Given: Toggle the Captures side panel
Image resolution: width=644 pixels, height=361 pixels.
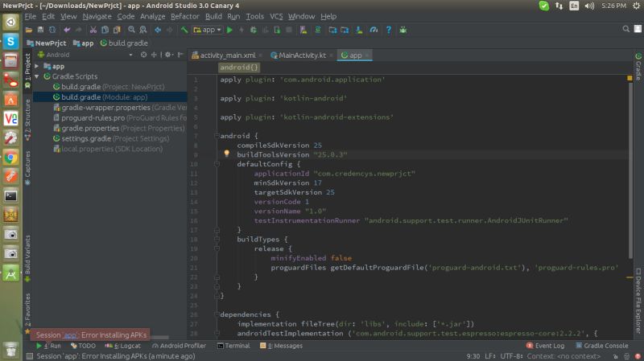Looking at the screenshot, I should [27, 168].
